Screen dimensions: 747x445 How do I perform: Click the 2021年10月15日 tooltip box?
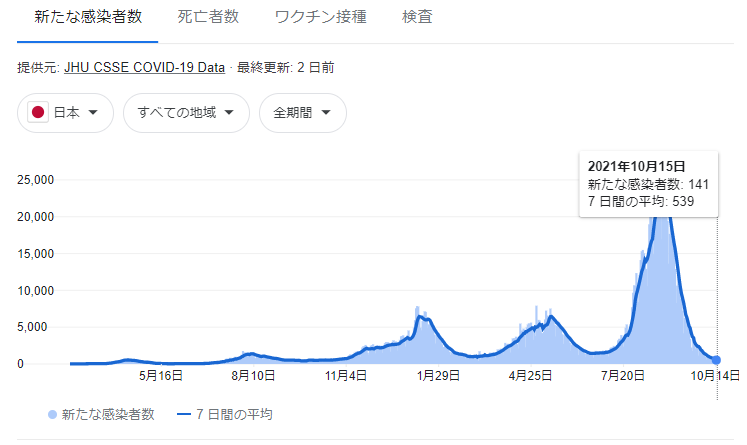[x=648, y=184]
